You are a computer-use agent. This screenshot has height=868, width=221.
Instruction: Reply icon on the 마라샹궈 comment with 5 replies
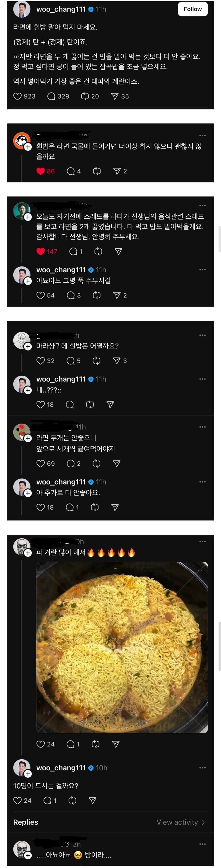click(70, 361)
